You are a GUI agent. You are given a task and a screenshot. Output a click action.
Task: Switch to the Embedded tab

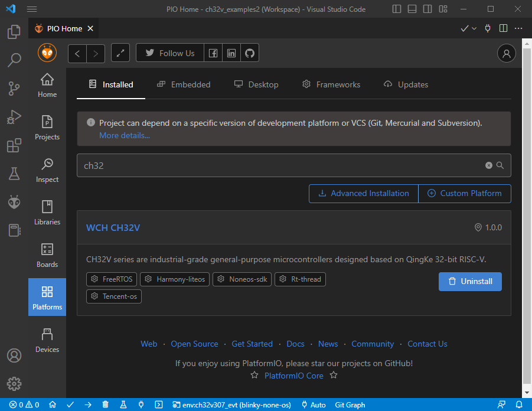click(184, 84)
